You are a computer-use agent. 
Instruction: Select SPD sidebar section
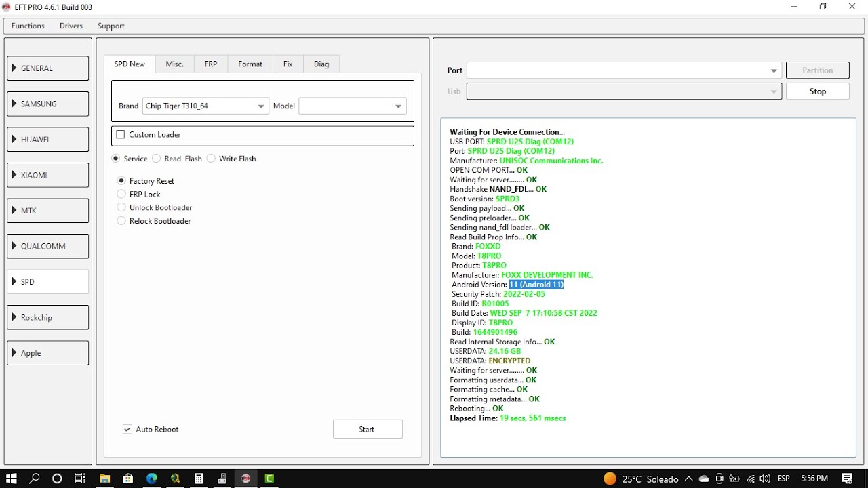click(48, 282)
